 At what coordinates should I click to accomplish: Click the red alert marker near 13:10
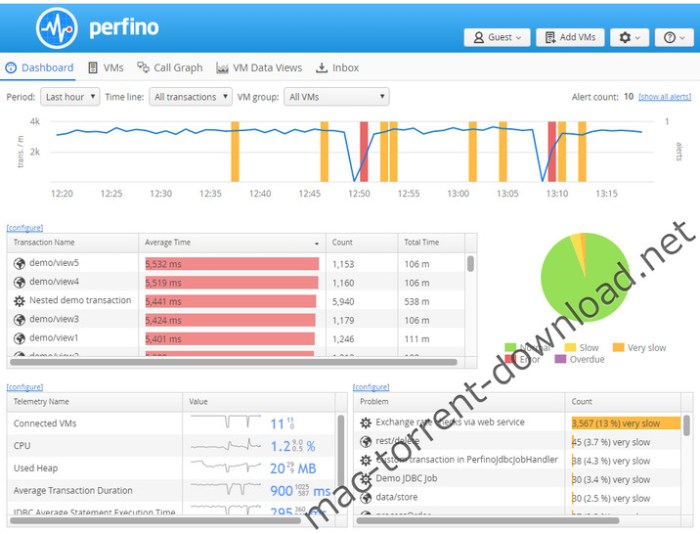click(x=552, y=152)
